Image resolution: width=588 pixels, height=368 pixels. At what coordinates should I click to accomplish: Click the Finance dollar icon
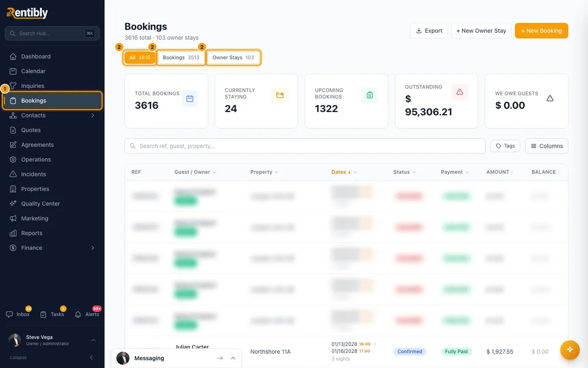coord(13,248)
